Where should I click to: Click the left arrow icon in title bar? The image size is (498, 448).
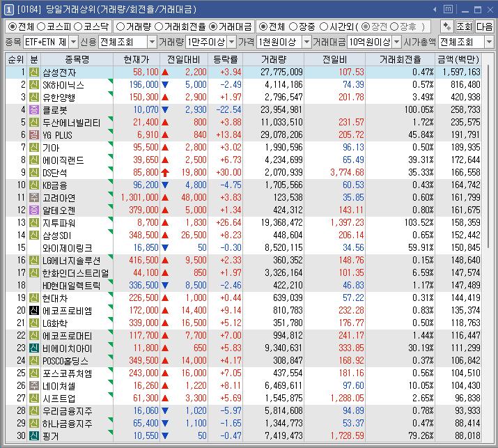[x=435, y=10]
